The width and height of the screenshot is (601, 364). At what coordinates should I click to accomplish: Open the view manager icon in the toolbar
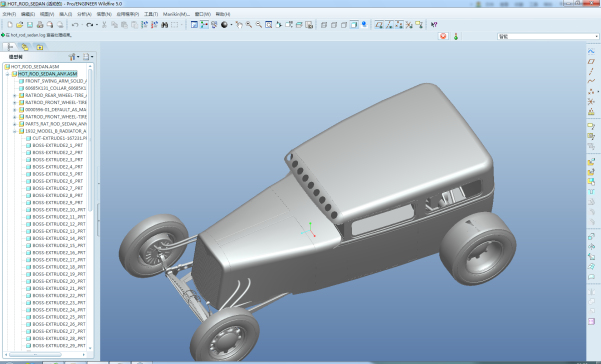(x=309, y=25)
